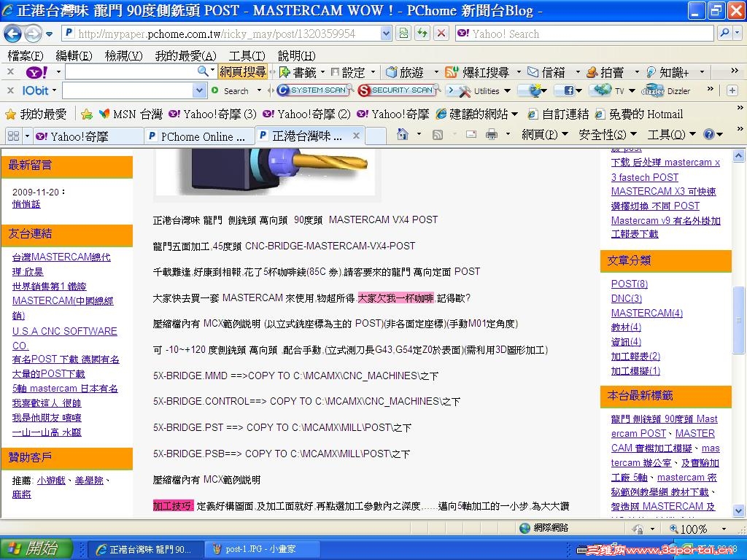Open the Facebook icon on the IObit toolbar
Viewport: 747px width, 560px height.
click(568, 90)
